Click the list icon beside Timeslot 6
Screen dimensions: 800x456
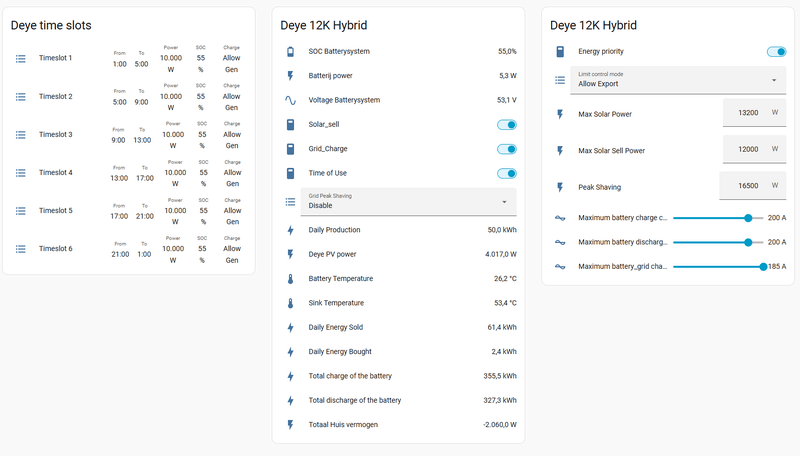tap(20, 249)
